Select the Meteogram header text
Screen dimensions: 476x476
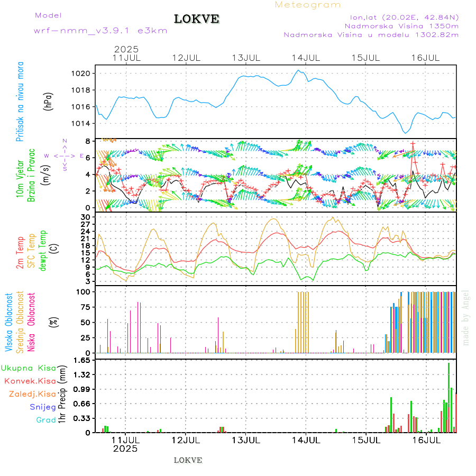(308, 5)
